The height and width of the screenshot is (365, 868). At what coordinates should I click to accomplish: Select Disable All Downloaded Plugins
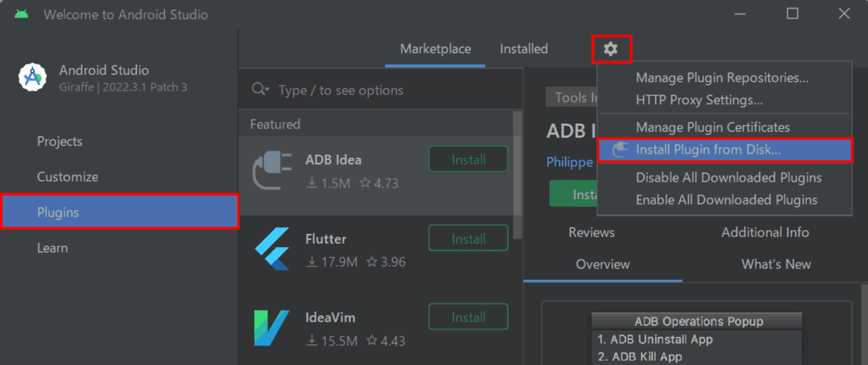(x=728, y=177)
